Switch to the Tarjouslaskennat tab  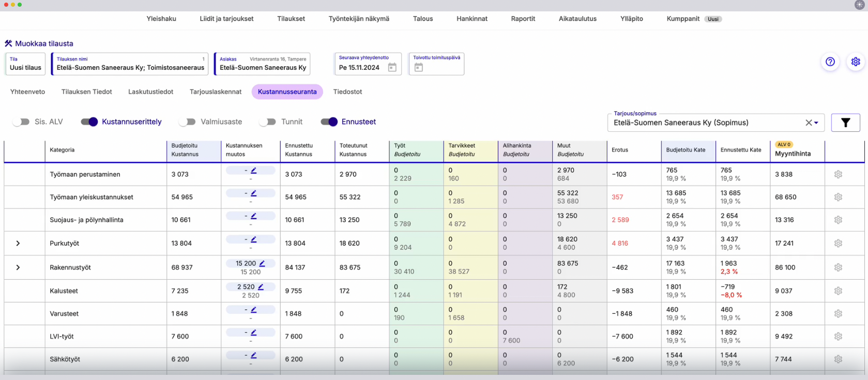pos(216,92)
